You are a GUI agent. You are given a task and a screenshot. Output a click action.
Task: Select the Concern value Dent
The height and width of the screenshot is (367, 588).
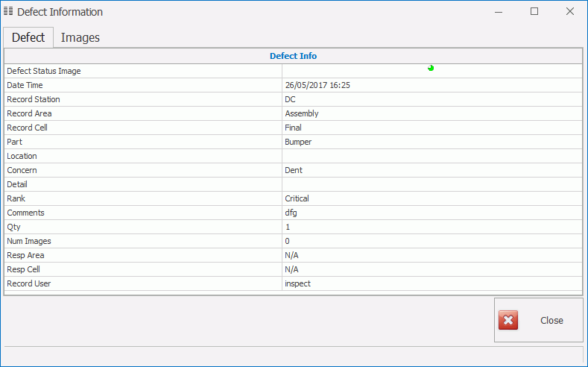pos(294,170)
